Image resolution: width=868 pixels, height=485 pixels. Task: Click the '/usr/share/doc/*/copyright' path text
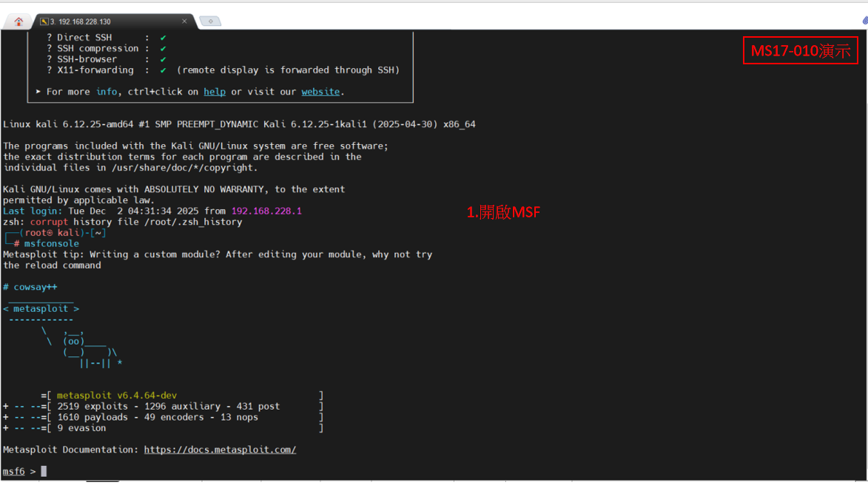point(182,168)
